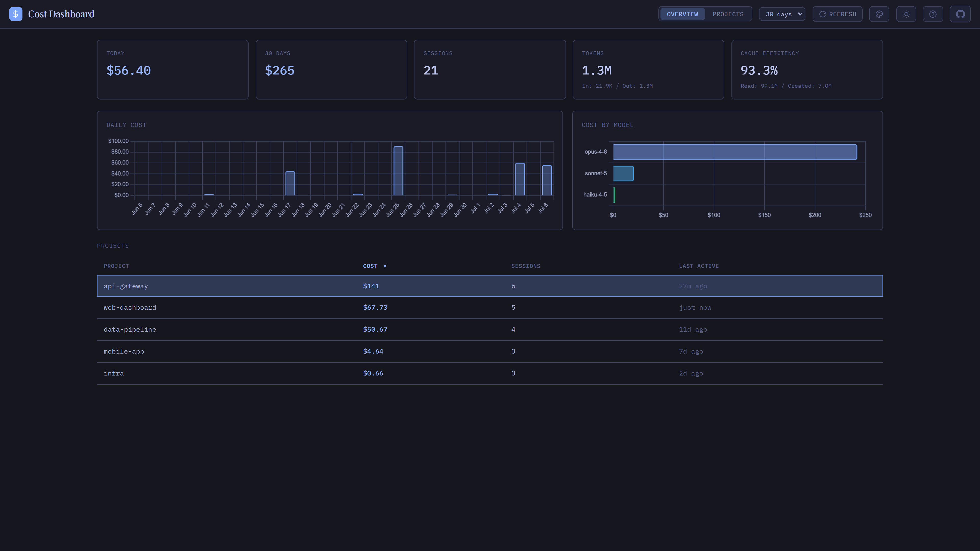This screenshot has height=551, width=980.
Task: Open the GitHub repository icon
Action: (x=960, y=14)
